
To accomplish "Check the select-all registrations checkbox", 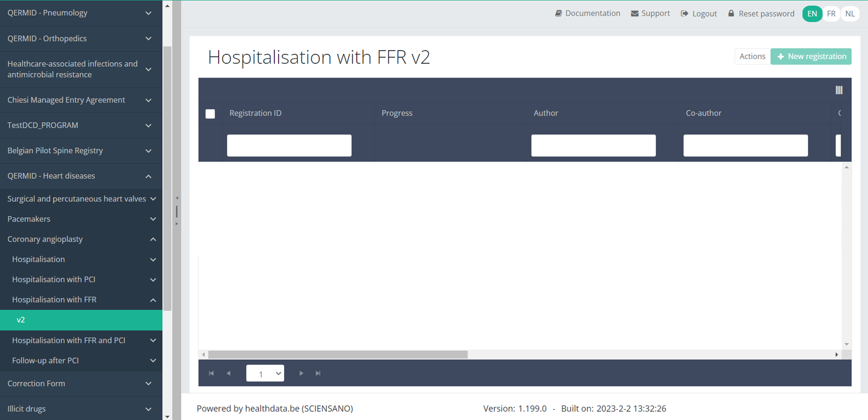I will [x=210, y=114].
